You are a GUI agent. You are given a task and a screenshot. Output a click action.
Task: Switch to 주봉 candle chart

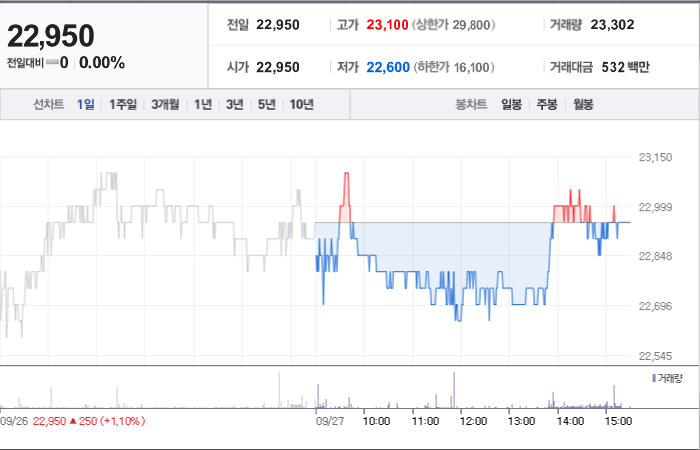click(547, 104)
